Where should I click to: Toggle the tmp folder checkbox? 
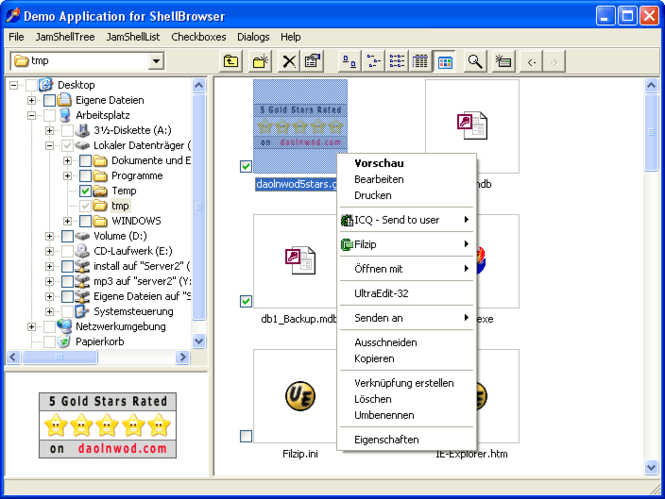(x=85, y=206)
